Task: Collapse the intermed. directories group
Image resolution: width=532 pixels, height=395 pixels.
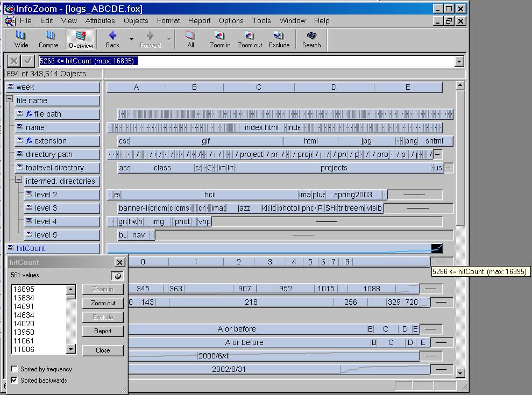Action: [19, 180]
